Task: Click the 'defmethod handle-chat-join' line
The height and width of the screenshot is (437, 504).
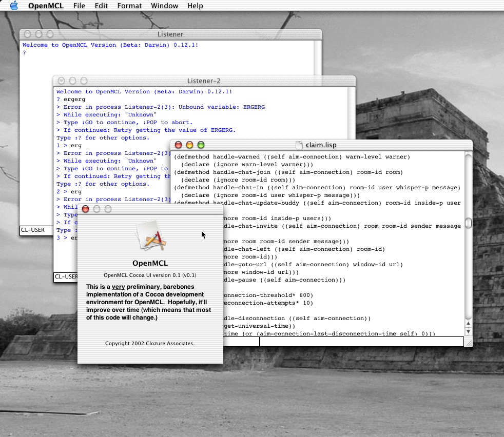Action: point(288,172)
